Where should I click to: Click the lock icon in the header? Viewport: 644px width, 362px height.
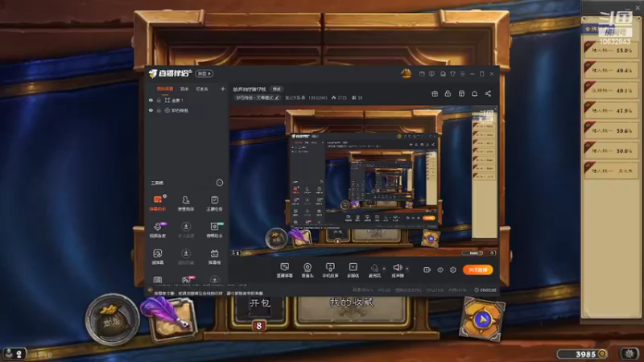click(448, 93)
